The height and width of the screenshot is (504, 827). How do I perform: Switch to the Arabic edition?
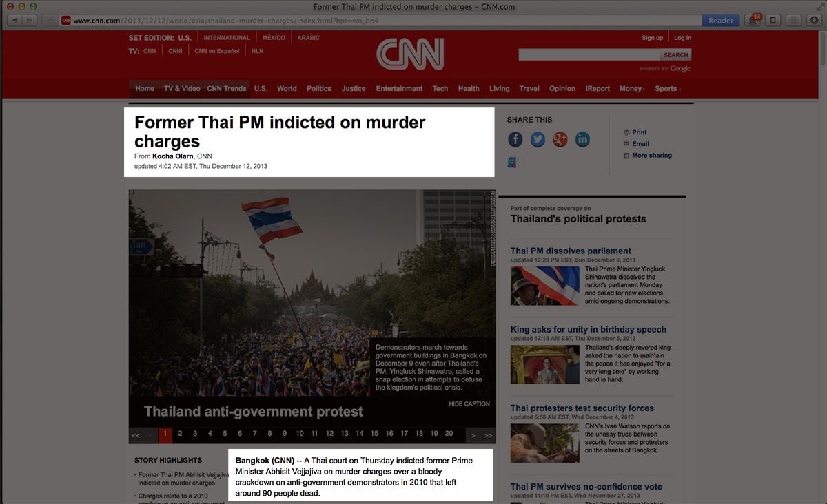tap(309, 38)
